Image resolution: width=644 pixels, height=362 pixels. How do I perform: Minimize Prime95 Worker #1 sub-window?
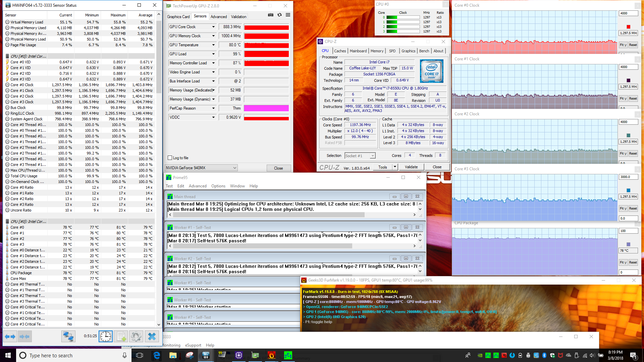coord(394,227)
